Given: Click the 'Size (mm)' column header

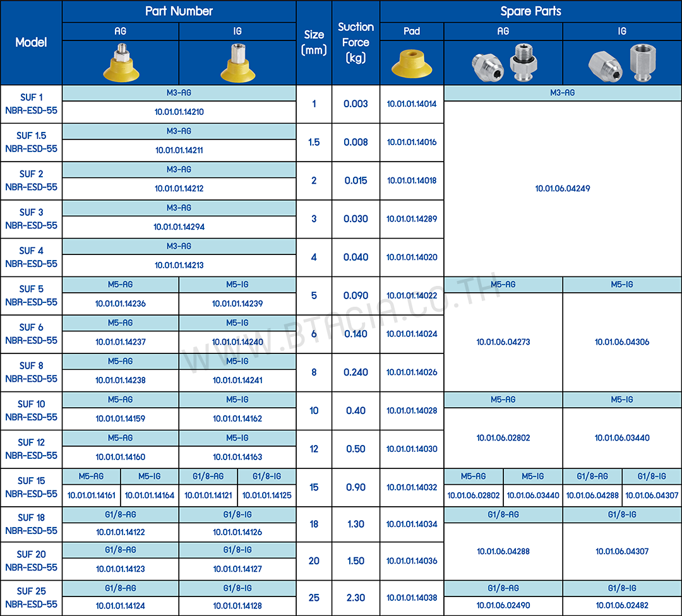Looking at the screenshot, I should tap(314, 42).
